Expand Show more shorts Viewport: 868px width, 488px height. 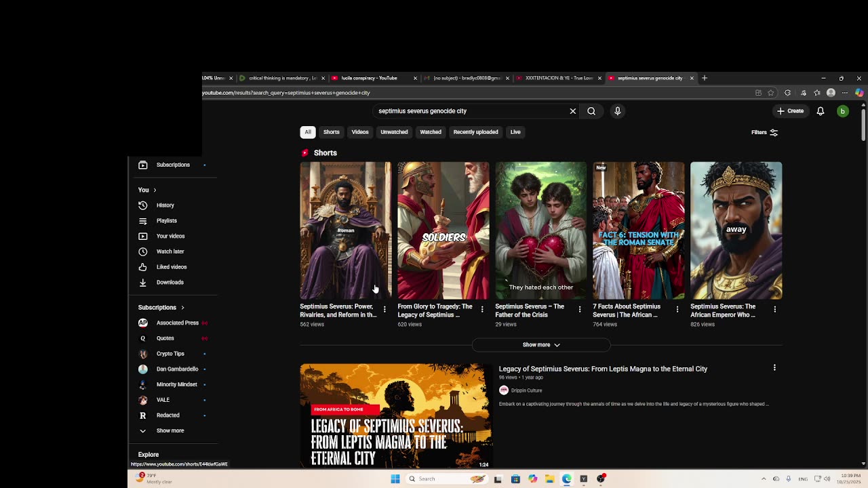pos(540,345)
